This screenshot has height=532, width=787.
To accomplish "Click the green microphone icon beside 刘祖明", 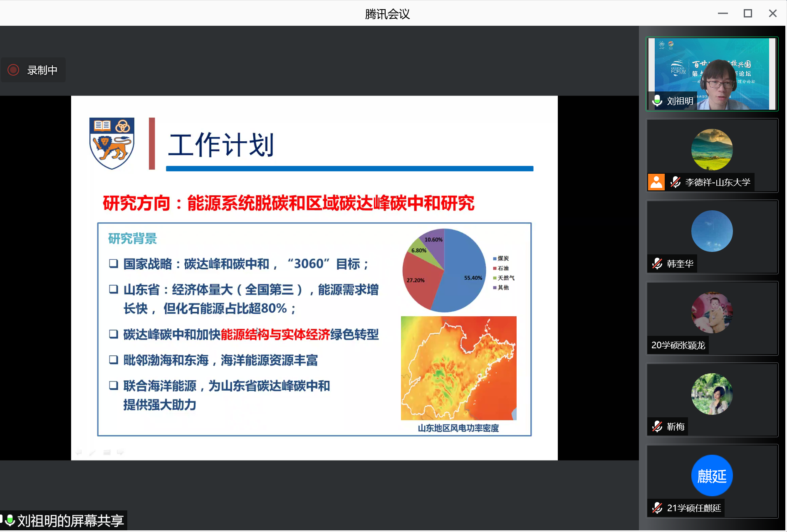I will [x=657, y=101].
